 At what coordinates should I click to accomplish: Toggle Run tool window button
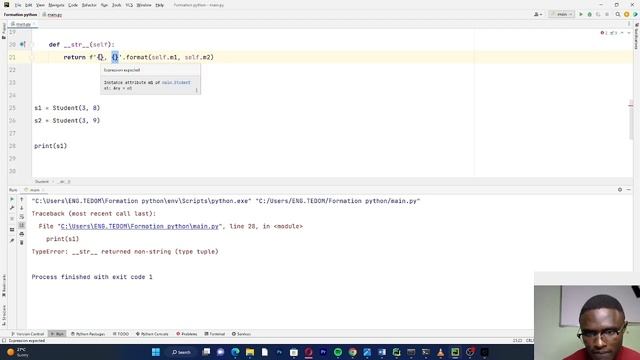click(57, 334)
